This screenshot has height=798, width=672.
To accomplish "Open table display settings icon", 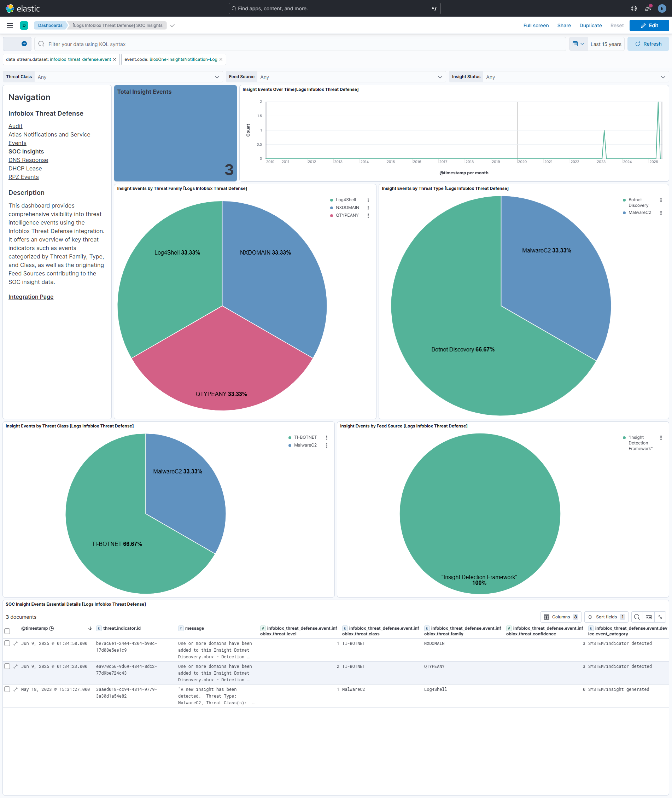I will click(660, 617).
